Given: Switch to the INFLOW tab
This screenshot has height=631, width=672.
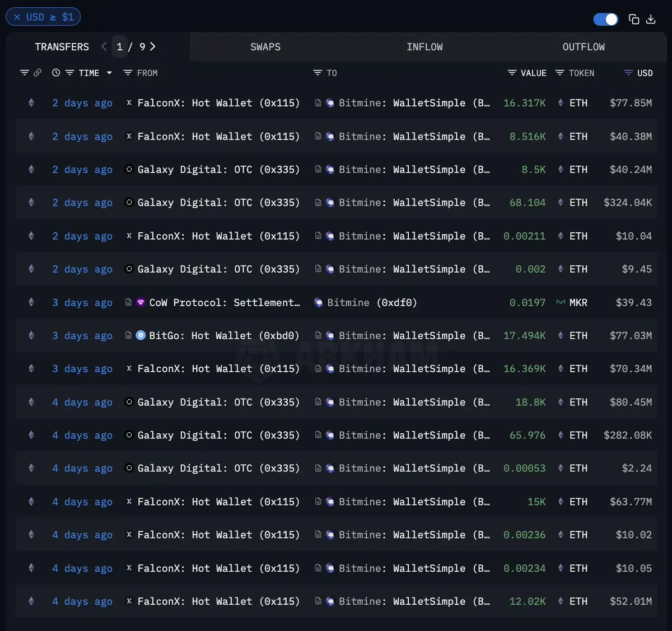Looking at the screenshot, I should 424,47.
